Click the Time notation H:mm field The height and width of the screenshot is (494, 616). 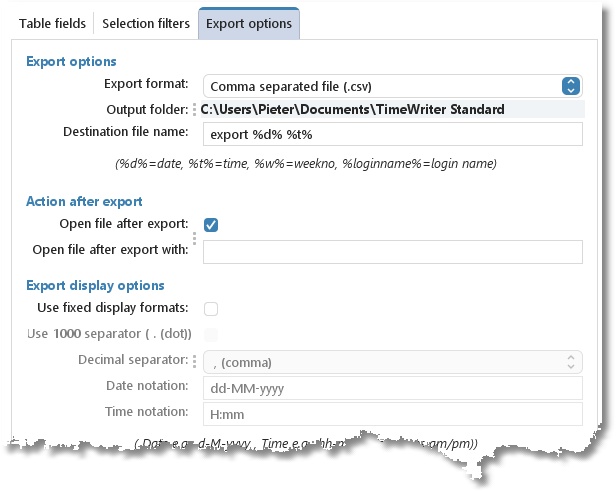392,414
